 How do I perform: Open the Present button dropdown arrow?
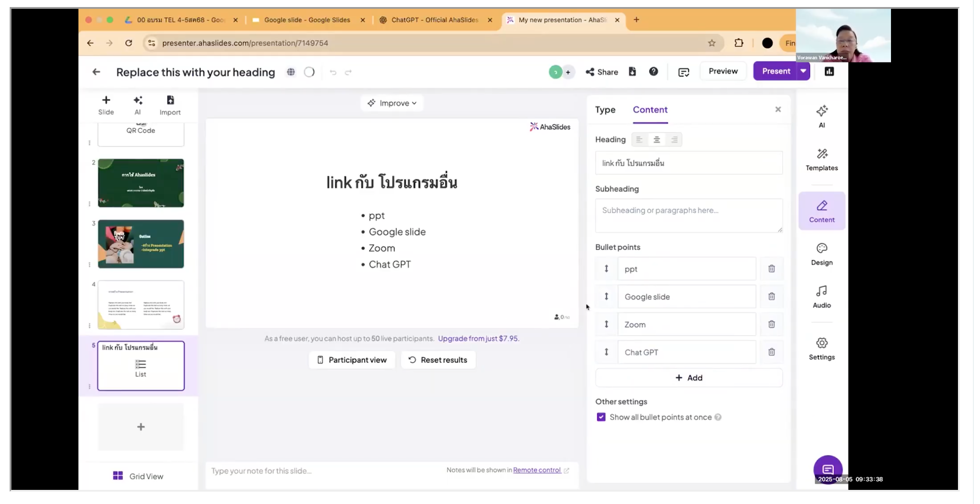pyautogui.click(x=803, y=71)
